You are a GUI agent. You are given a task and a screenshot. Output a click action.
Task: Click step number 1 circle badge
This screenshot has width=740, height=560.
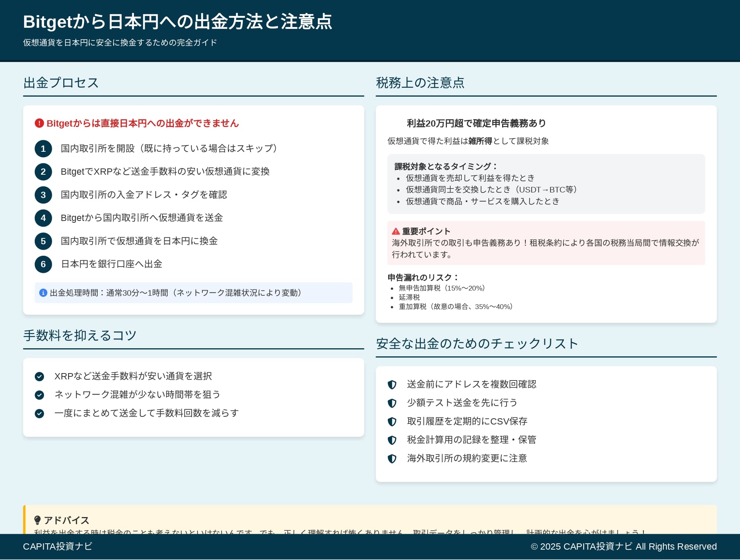(x=43, y=149)
